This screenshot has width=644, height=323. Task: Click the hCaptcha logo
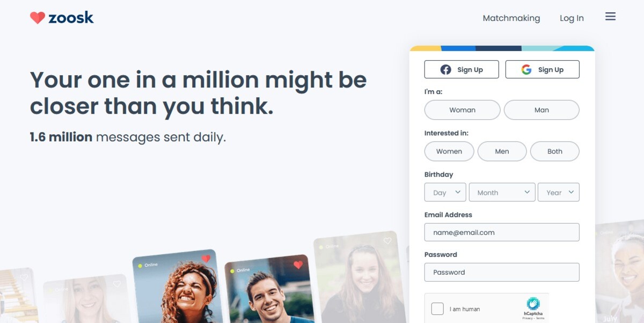click(533, 304)
